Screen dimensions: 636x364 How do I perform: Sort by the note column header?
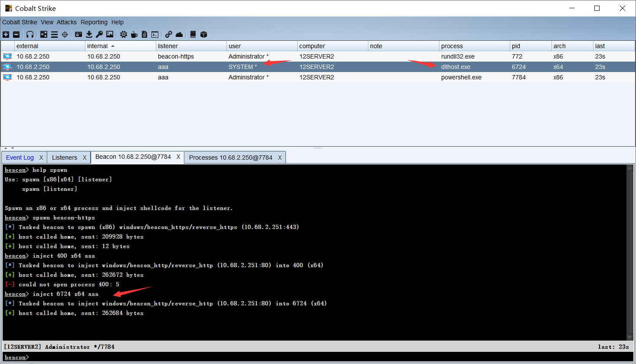point(403,46)
